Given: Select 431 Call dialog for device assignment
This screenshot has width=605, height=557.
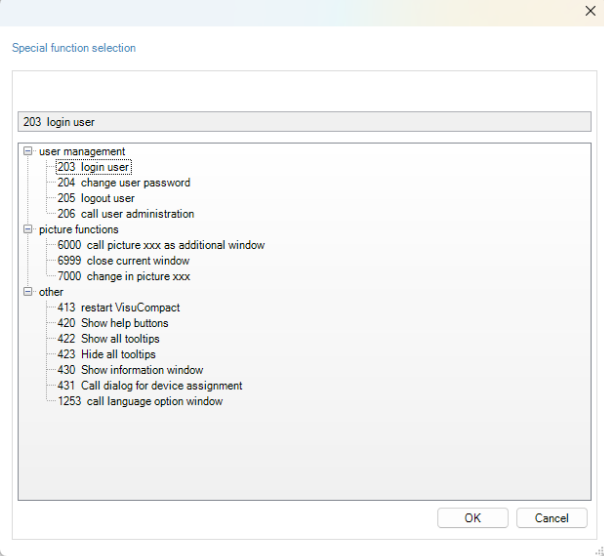Looking at the screenshot, I should coord(150,385).
